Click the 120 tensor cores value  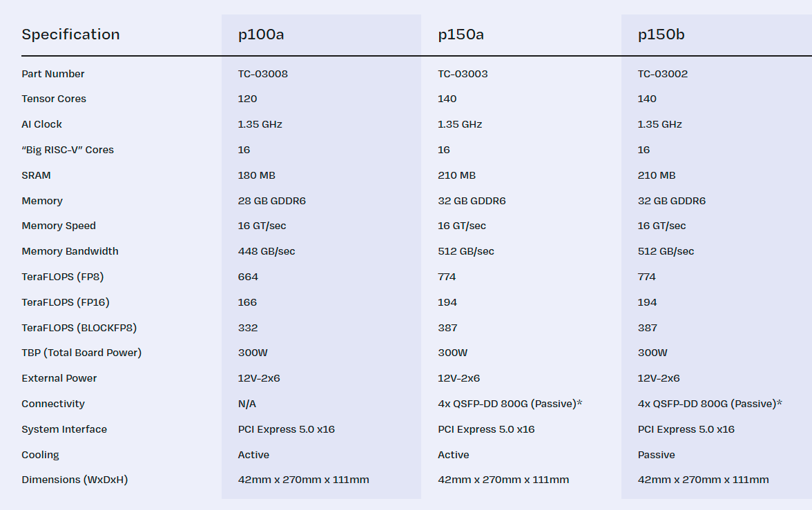[x=247, y=99]
